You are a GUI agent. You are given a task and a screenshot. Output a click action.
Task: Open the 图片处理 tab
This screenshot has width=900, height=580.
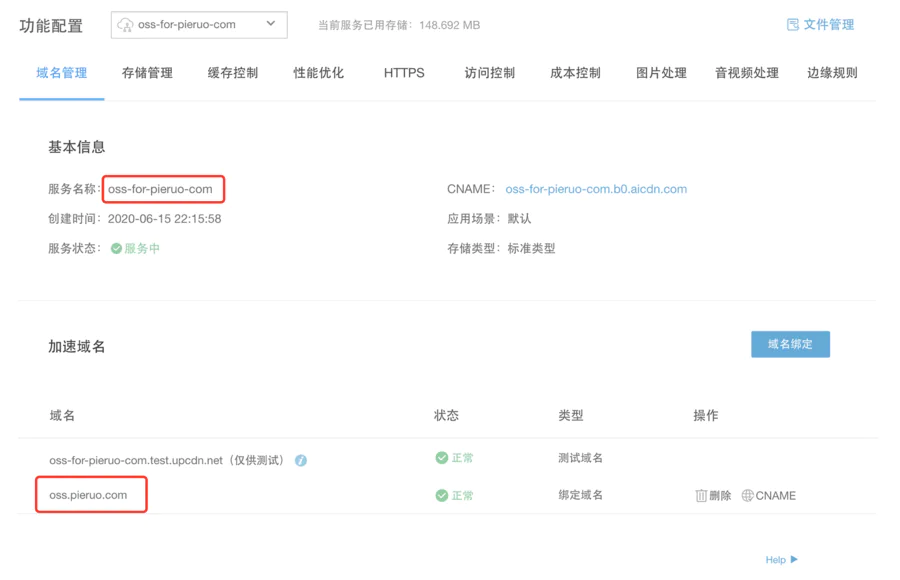pos(661,73)
